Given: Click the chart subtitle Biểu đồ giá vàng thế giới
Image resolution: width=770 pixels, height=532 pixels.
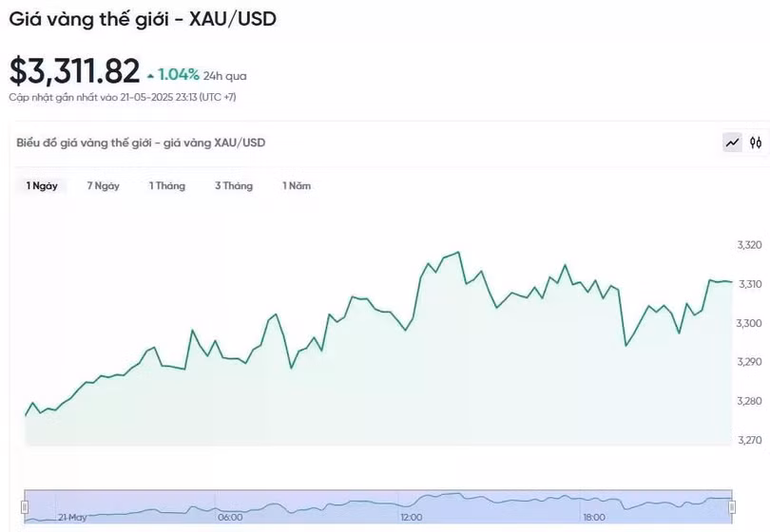Looking at the screenshot, I should (141, 142).
